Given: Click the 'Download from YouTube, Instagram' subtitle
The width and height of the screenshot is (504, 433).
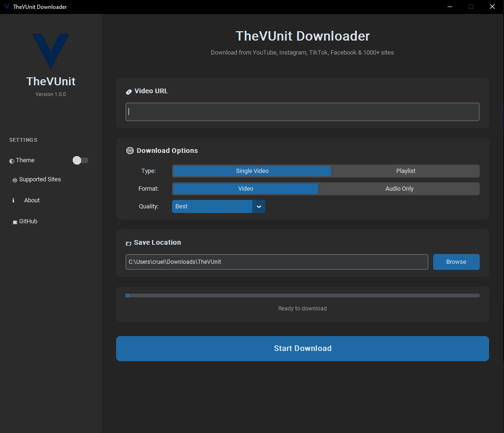Looking at the screenshot, I should (x=302, y=52).
